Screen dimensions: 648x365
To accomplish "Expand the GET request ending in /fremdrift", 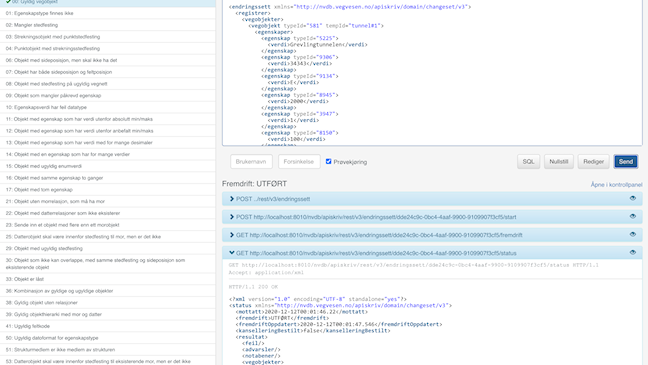I will [432, 235].
